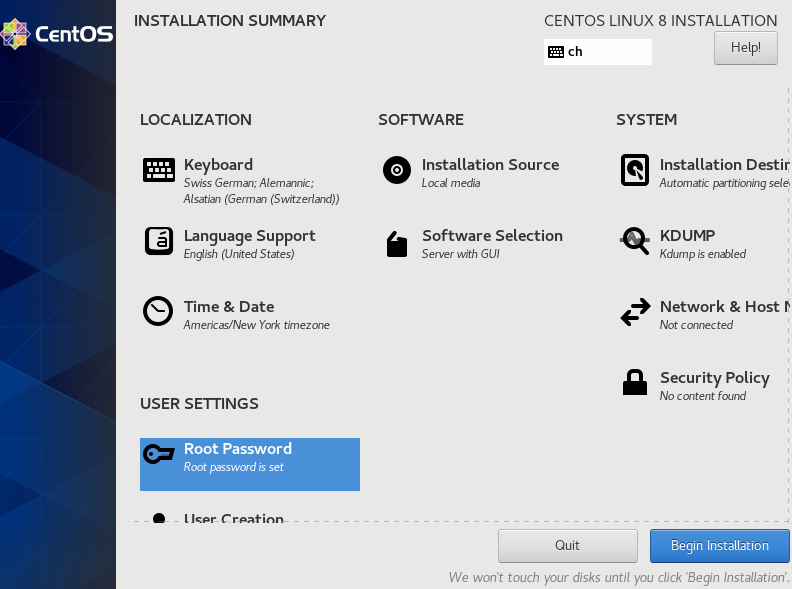
Task: Click the Security Policy label
Action: tap(714, 378)
